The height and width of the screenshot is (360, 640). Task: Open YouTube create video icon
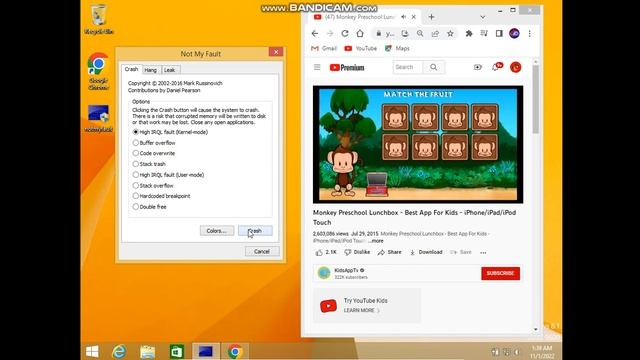pos(478,67)
